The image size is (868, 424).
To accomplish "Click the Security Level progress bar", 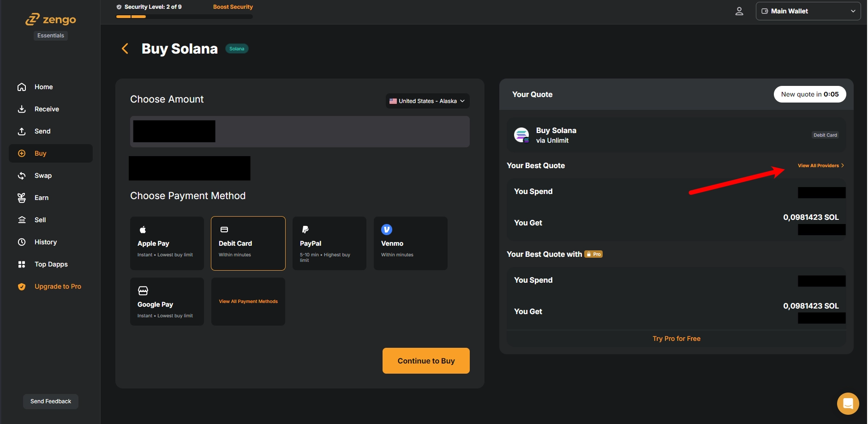I will pyautogui.click(x=184, y=16).
